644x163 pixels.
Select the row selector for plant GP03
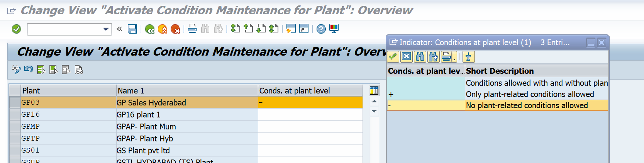(x=15, y=102)
